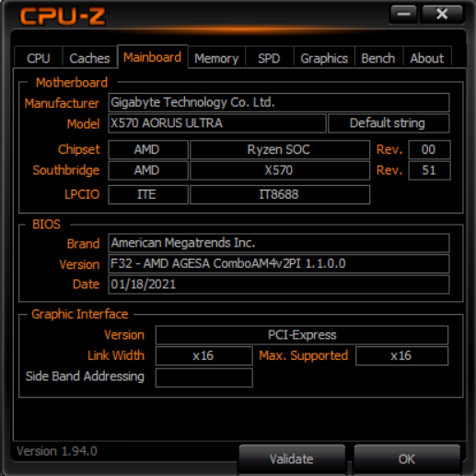Show the About tab
This screenshot has height=476, width=476.
(427, 58)
